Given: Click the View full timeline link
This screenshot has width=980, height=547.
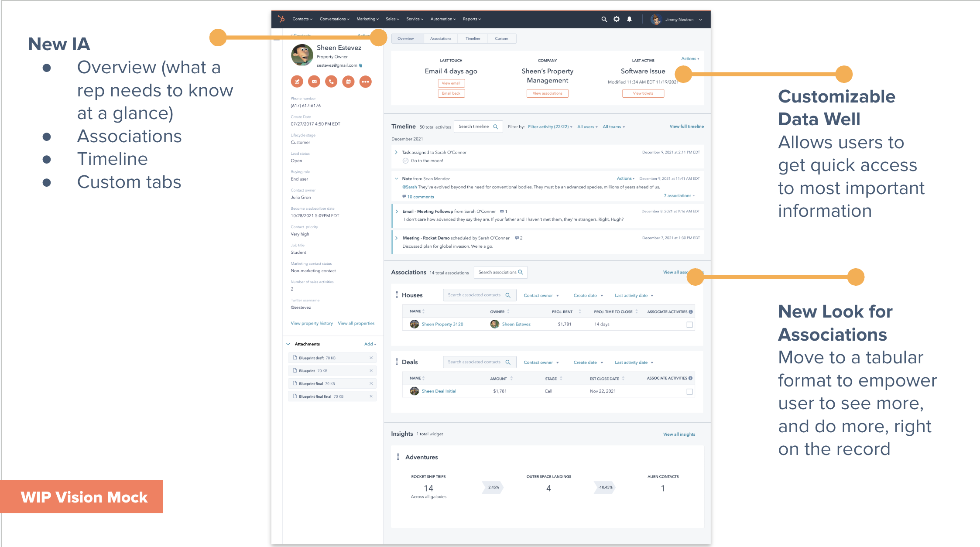Looking at the screenshot, I should click(686, 126).
